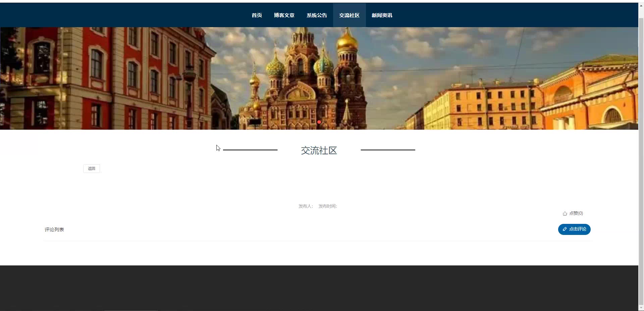This screenshot has width=644, height=311.
Task: Open 新闻资讯 from the top navigation
Action: click(x=382, y=15)
